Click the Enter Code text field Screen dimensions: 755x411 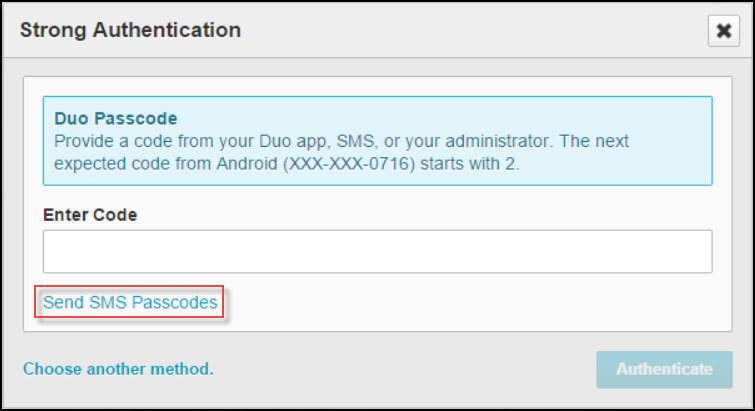pyautogui.click(x=377, y=252)
